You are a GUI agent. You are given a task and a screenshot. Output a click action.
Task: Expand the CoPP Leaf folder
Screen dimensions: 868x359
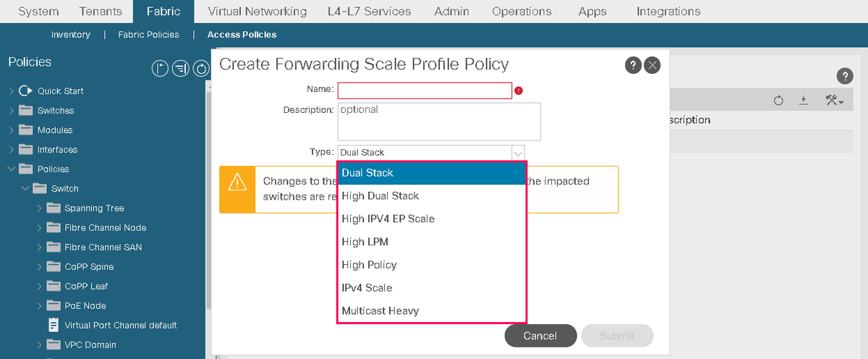(39, 286)
